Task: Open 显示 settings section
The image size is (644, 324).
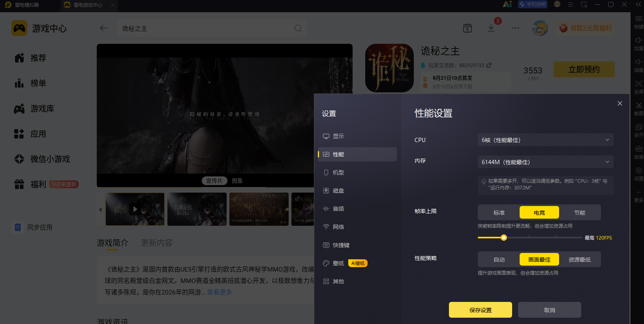Action: [x=357, y=136]
